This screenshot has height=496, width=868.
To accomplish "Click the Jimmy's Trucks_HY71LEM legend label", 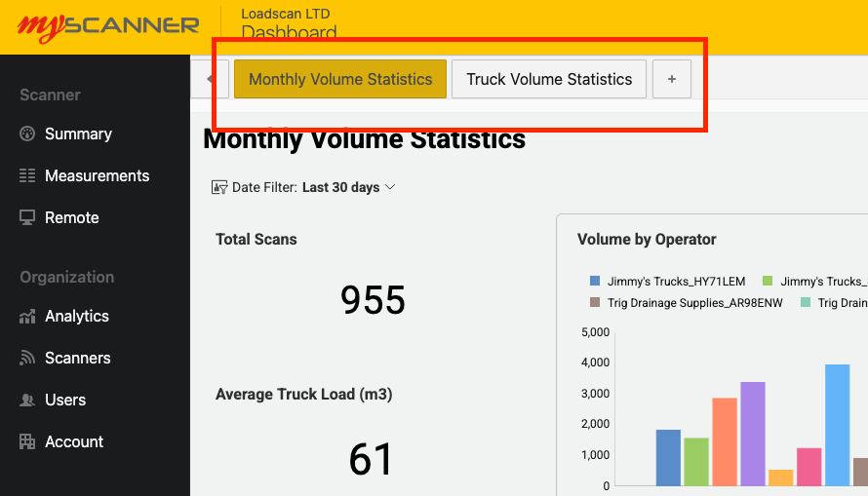I will (x=677, y=282).
